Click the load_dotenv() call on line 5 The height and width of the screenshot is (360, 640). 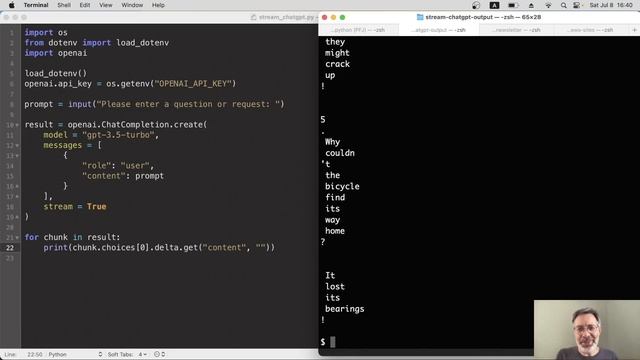(56, 73)
